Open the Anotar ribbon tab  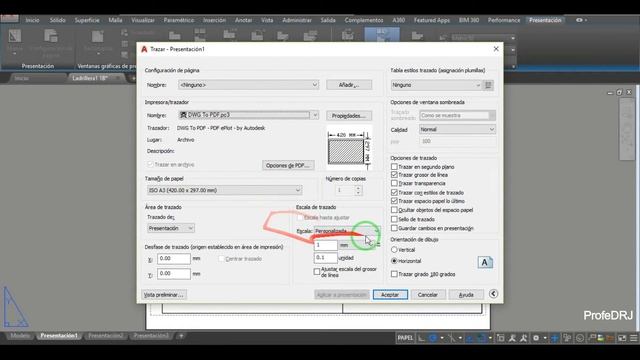243,20
